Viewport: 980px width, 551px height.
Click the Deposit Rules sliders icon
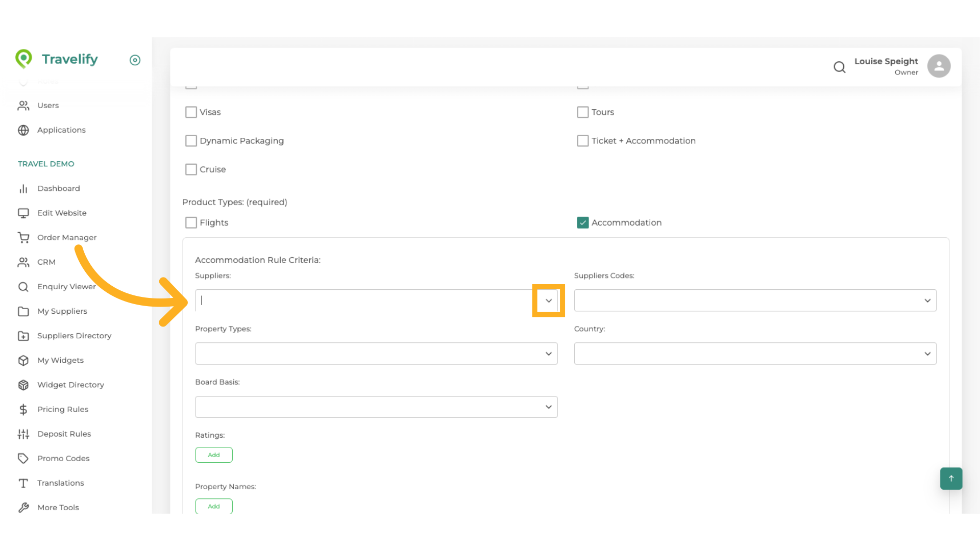pyautogui.click(x=23, y=434)
